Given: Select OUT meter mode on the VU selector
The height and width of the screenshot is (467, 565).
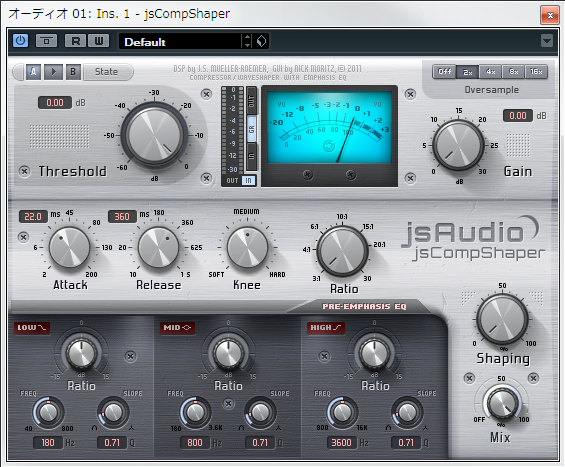Looking at the screenshot, I should [x=252, y=101].
